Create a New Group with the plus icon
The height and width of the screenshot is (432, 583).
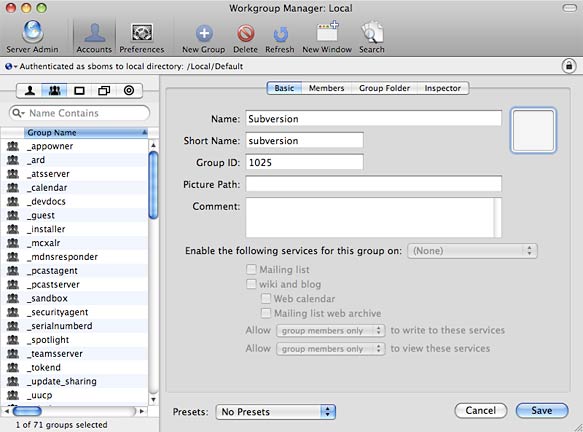pos(204,33)
